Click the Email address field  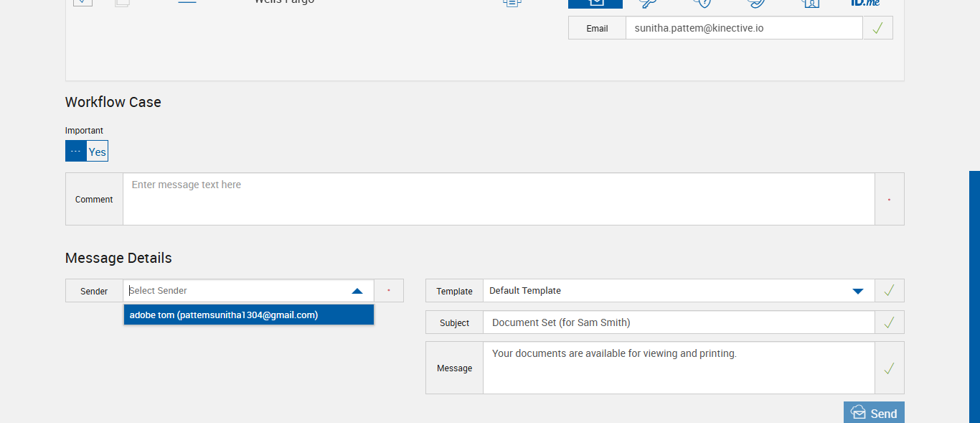tap(743, 28)
